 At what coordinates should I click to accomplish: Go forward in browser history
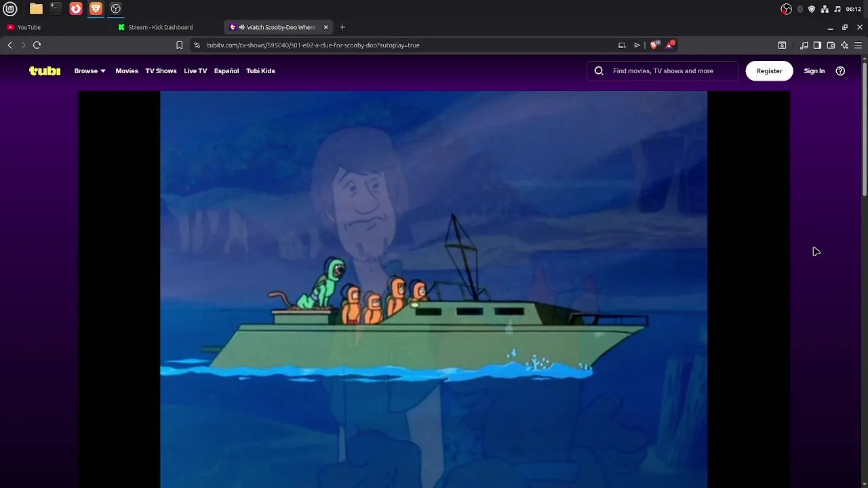23,45
